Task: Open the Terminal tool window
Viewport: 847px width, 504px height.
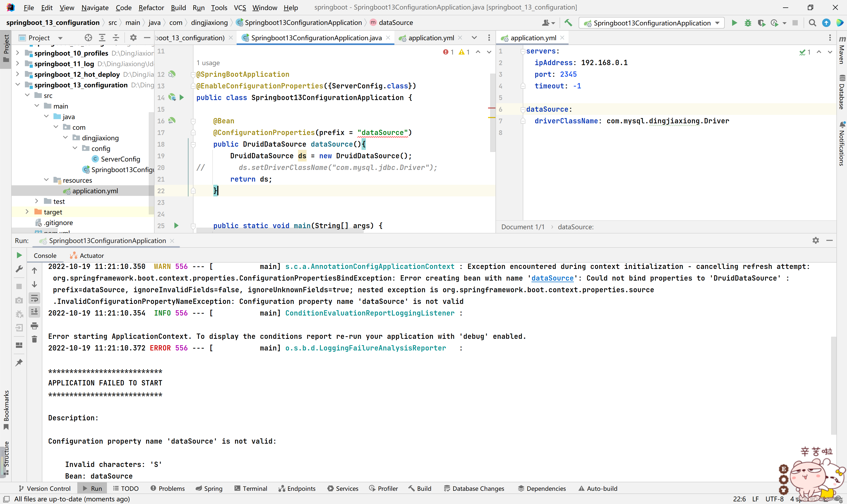Action: 251,488
